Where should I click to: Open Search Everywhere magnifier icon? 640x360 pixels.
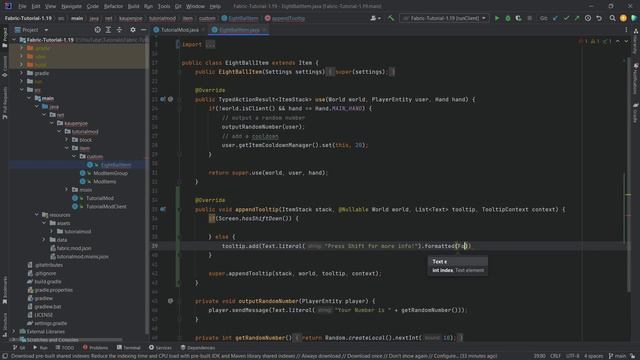coord(613,18)
